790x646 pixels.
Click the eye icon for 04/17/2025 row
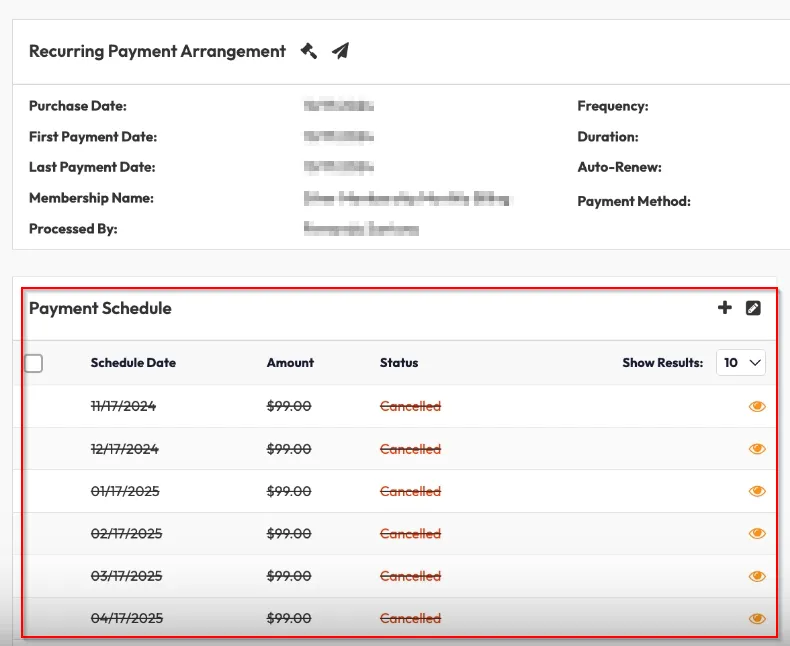tap(757, 618)
